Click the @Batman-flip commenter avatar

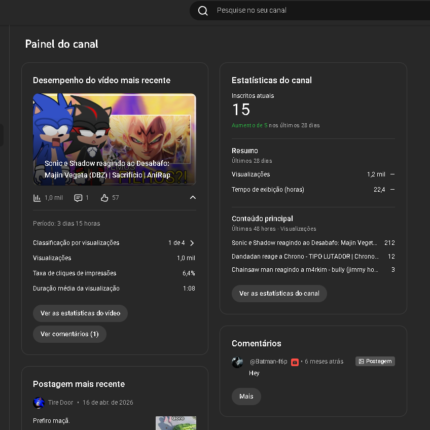237,362
